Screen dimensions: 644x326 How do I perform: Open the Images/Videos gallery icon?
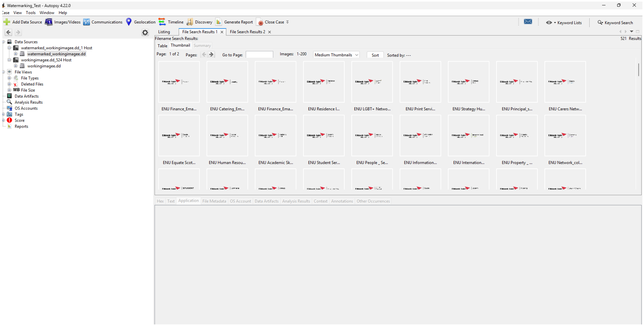[x=48, y=22]
